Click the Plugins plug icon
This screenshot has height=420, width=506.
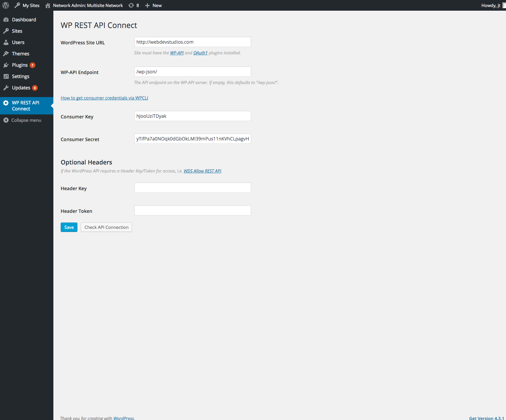[6, 65]
